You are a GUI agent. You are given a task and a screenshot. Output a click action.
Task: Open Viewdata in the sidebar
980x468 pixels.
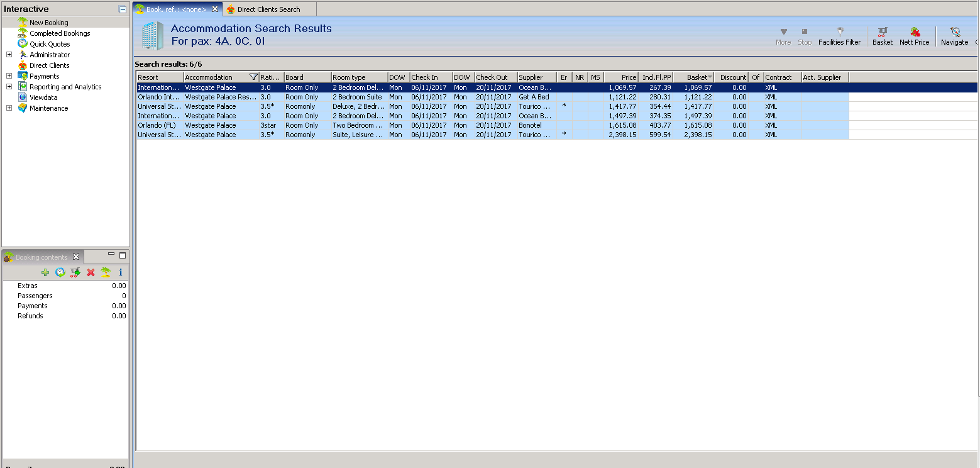(x=43, y=97)
